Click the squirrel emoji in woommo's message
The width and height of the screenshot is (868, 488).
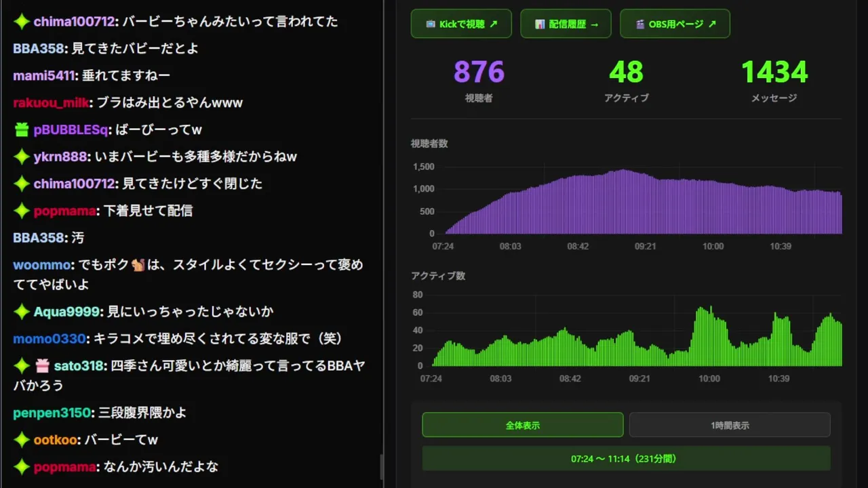[x=138, y=265]
